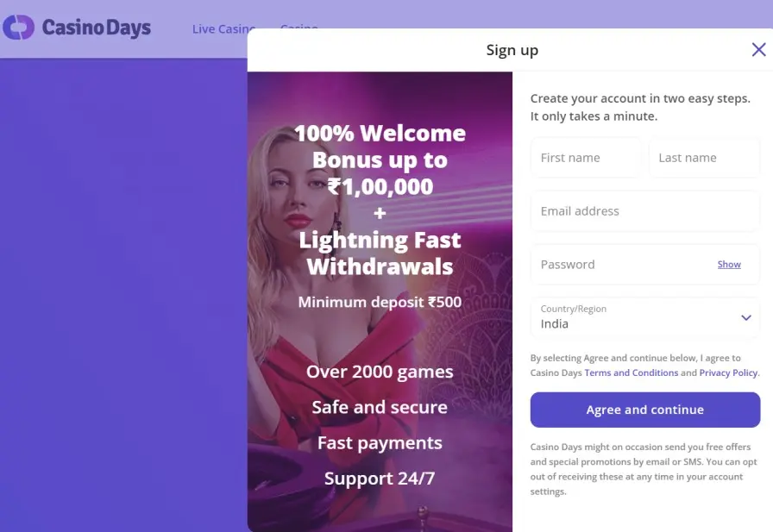Focus the First name field

586,158
